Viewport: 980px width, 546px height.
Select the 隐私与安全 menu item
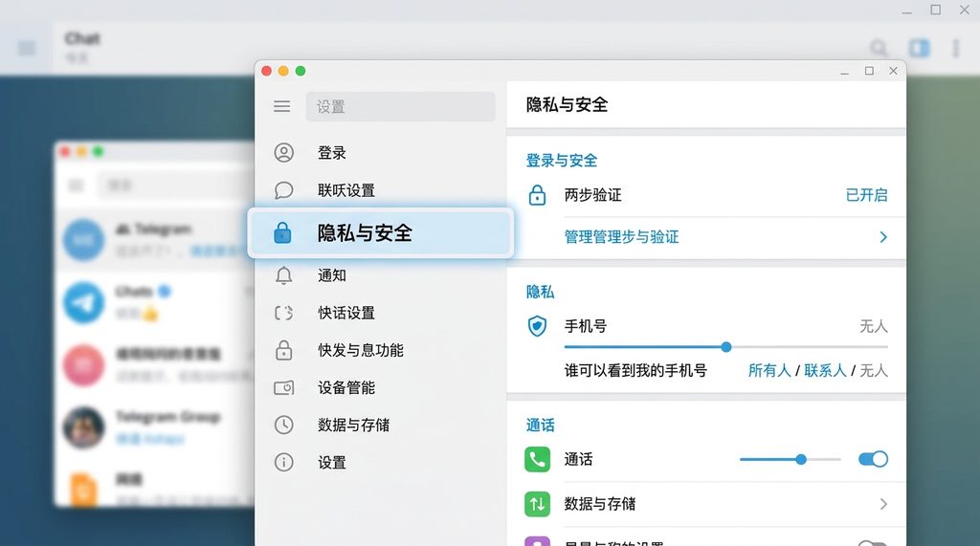pos(381,233)
